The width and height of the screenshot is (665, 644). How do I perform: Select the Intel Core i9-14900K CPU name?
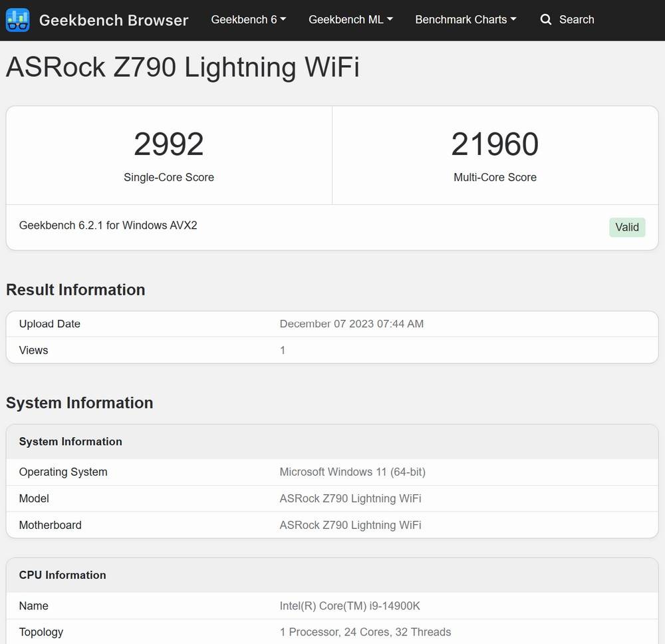coord(350,606)
